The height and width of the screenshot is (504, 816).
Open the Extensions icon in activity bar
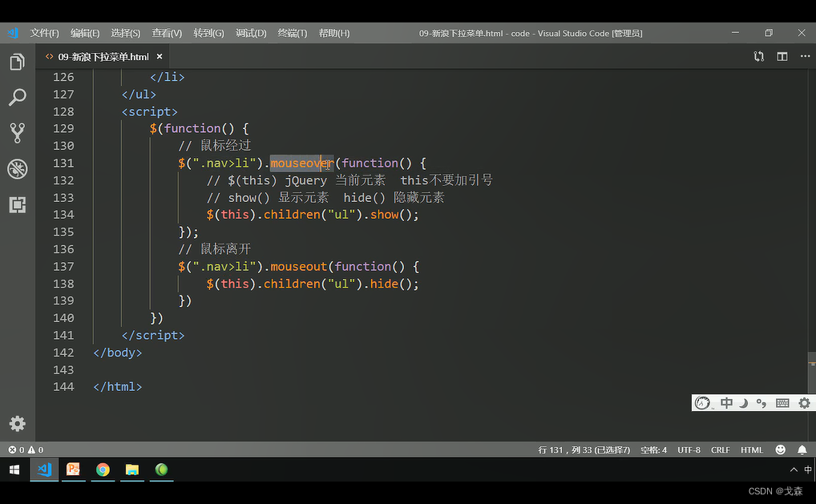[x=17, y=204]
